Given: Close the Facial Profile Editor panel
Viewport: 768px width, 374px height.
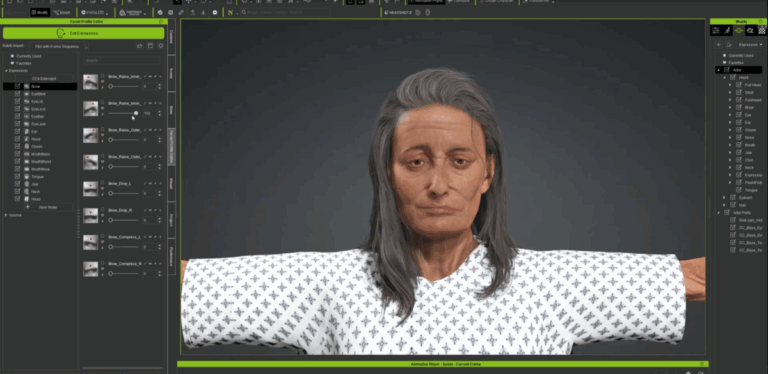Looking at the screenshot, I should click(x=161, y=22).
